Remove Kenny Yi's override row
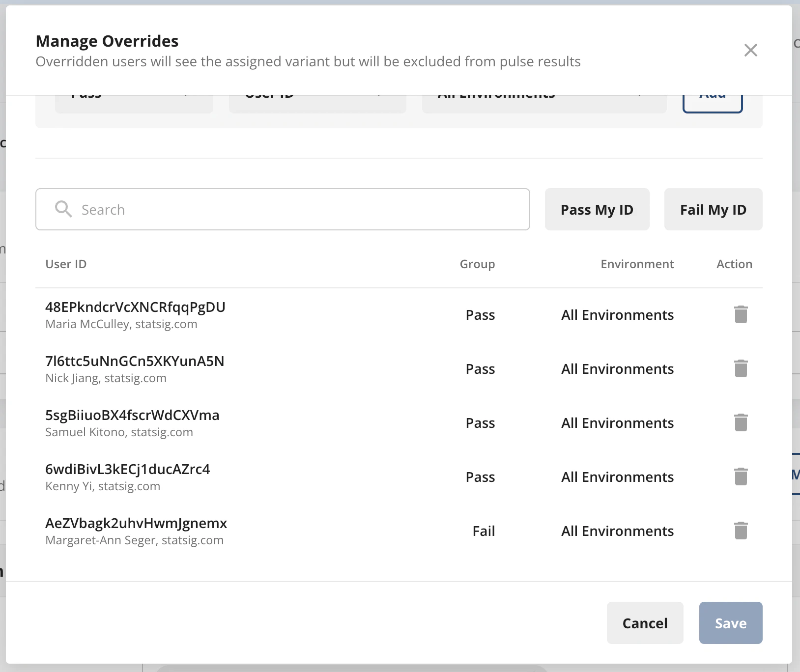This screenshot has height=672, width=800. [x=740, y=476]
